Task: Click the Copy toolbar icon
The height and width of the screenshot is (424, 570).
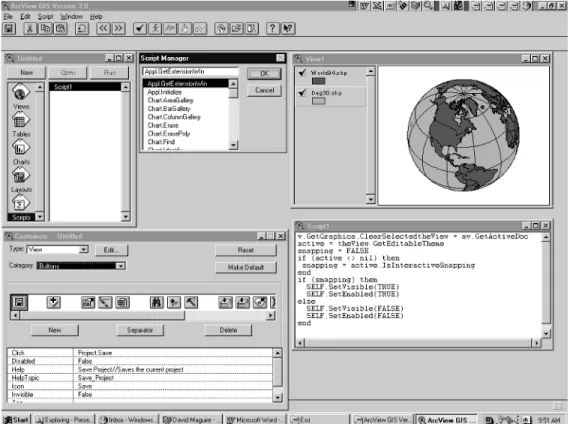Action: 45,28
